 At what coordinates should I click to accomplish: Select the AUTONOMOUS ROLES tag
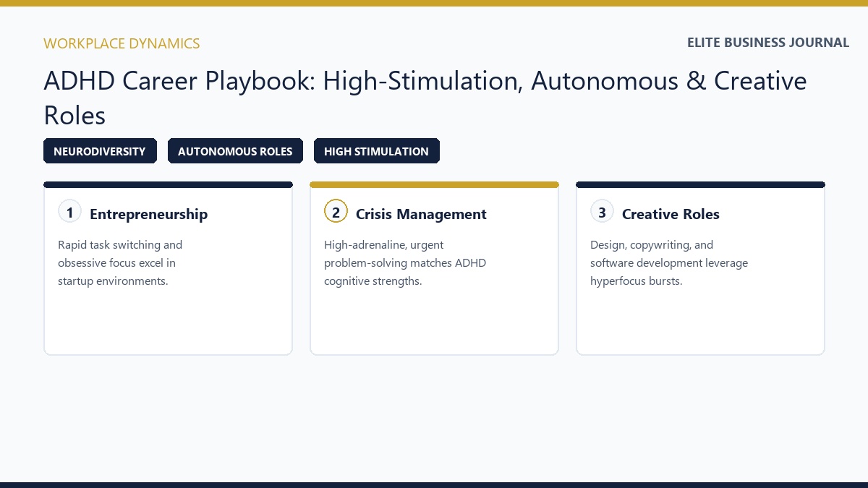pos(235,151)
